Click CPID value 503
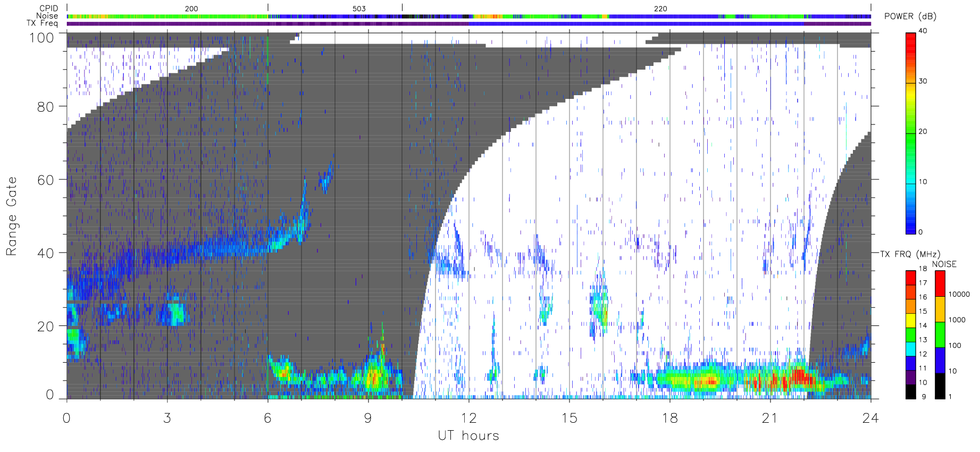 [x=359, y=9]
